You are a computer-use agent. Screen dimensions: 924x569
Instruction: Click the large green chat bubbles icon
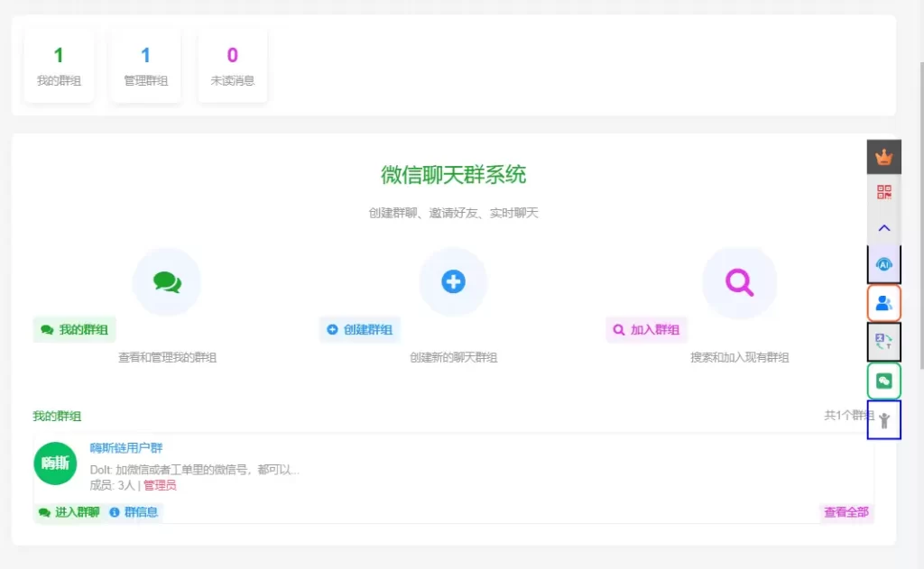click(167, 281)
